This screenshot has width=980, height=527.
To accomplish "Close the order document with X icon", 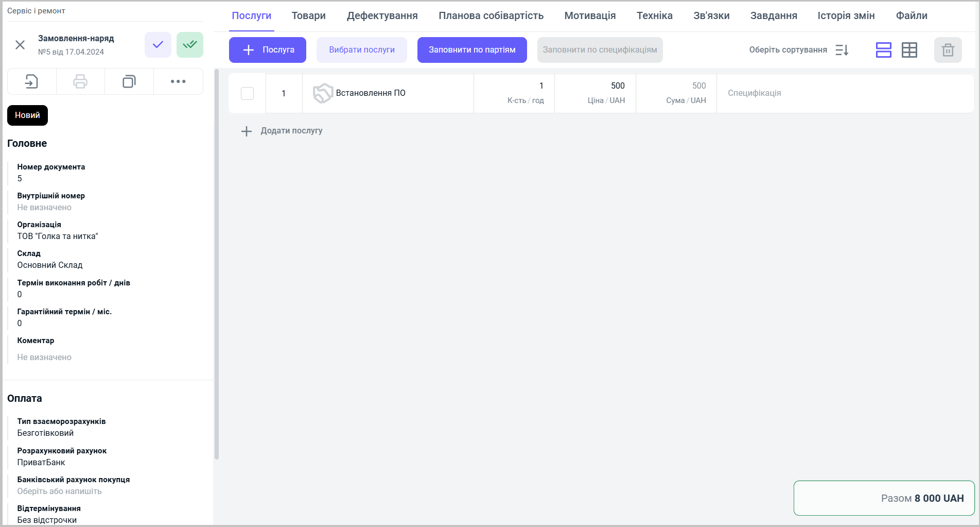I will pos(20,45).
